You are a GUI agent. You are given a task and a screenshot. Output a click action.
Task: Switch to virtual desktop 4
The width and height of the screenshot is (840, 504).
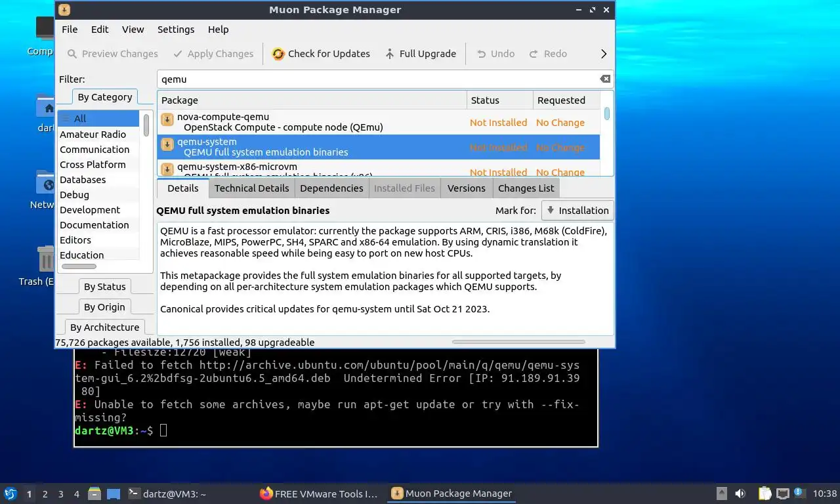[77, 494]
